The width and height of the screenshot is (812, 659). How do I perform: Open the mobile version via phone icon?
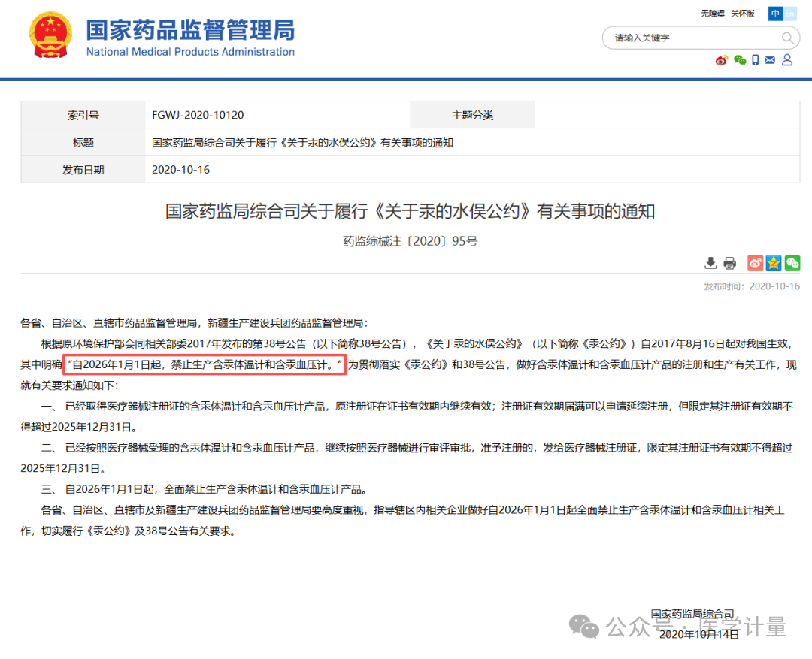point(754,59)
